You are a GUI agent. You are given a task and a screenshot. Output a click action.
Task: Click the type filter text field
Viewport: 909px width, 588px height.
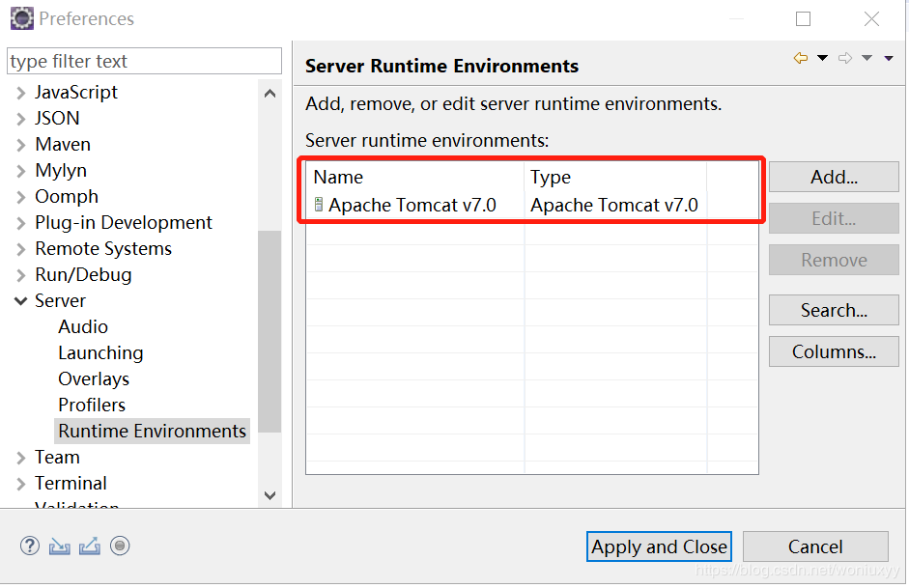point(144,61)
